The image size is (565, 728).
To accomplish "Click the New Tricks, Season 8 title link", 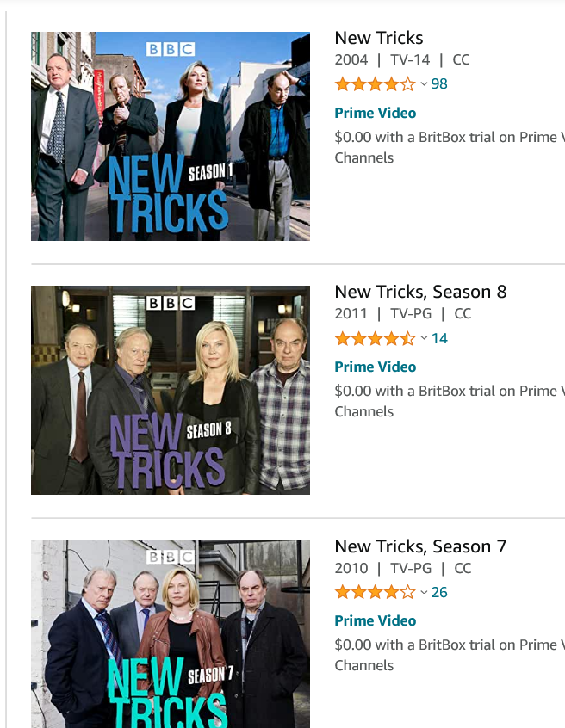I will 420,292.
